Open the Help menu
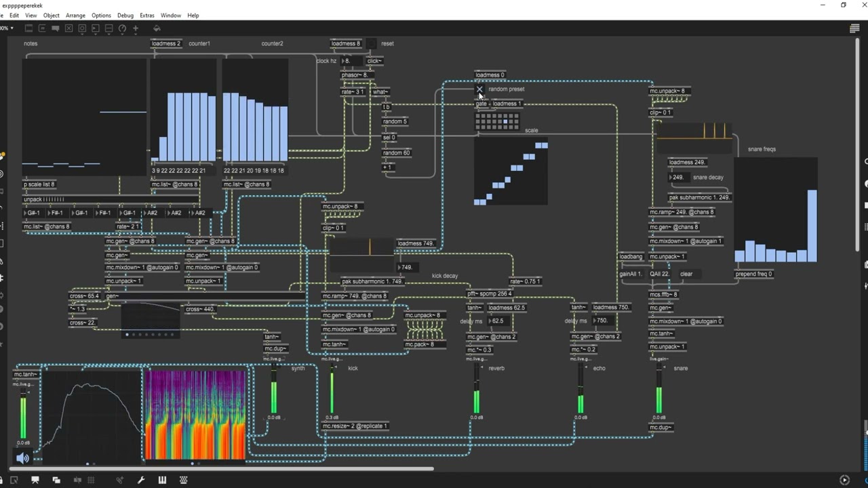The width and height of the screenshot is (868, 488). (193, 15)
